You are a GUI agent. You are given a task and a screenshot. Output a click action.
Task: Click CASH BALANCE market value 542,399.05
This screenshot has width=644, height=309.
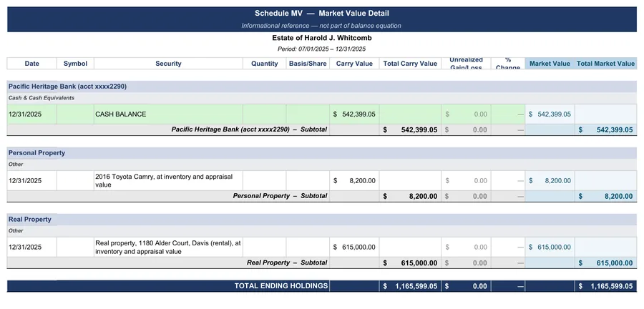click(550, 114)
